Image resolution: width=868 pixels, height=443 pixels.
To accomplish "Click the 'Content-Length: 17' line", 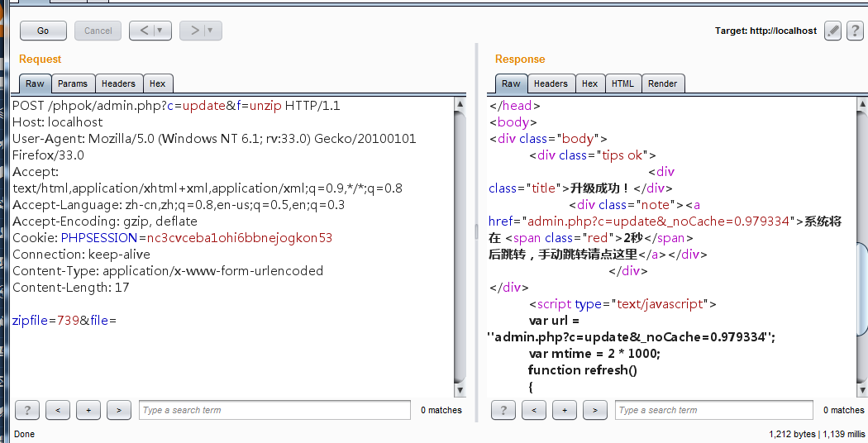I will coord(71,288).
